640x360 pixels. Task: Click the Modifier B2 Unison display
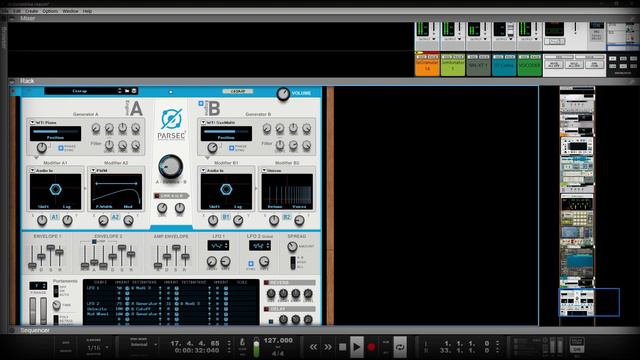[x=287, y=191]
